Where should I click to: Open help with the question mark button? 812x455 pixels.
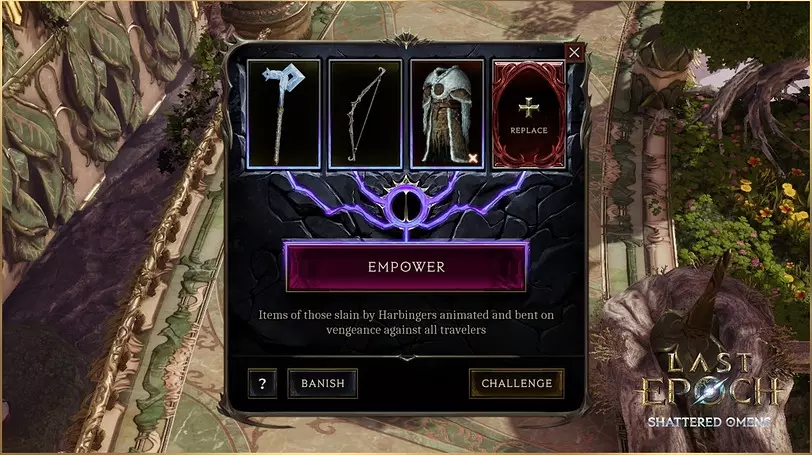[262, 384]
